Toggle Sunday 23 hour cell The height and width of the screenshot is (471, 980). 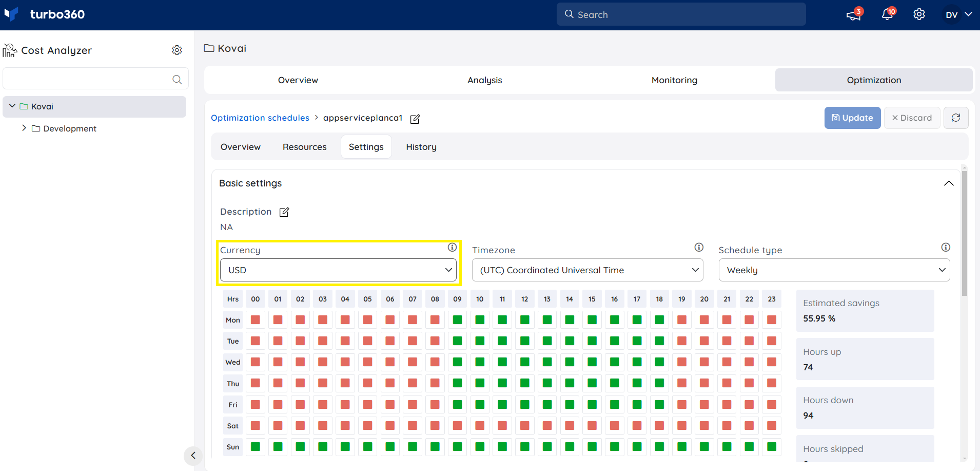click(x=772, y=447)
